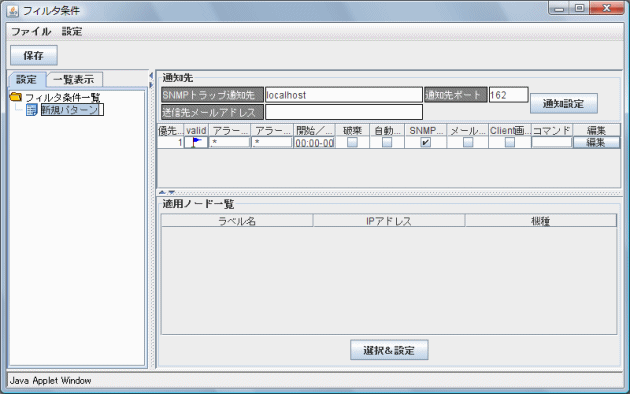Click the コマンド column header
This screenshot has height=394, width=630.
pos(552,131)
